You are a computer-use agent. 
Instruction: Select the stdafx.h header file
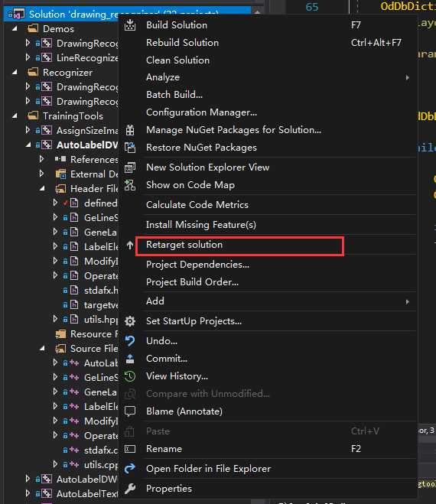[101, 291]
